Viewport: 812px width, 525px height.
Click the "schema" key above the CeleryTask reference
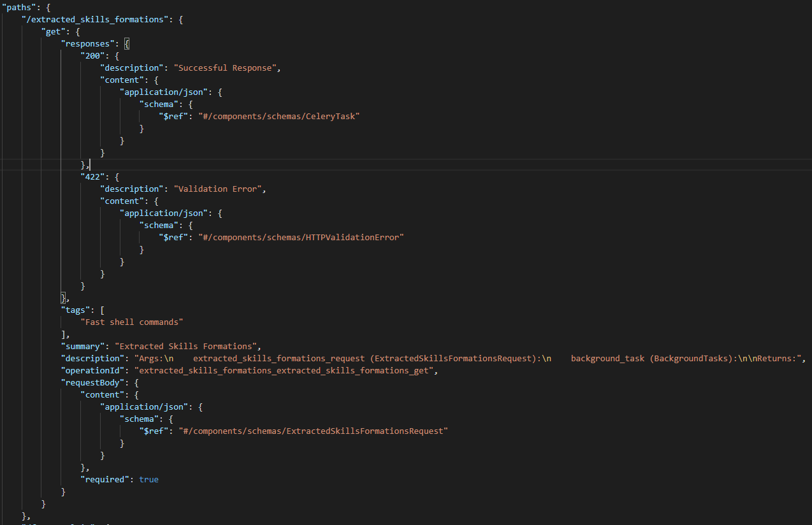coord(159,104)
